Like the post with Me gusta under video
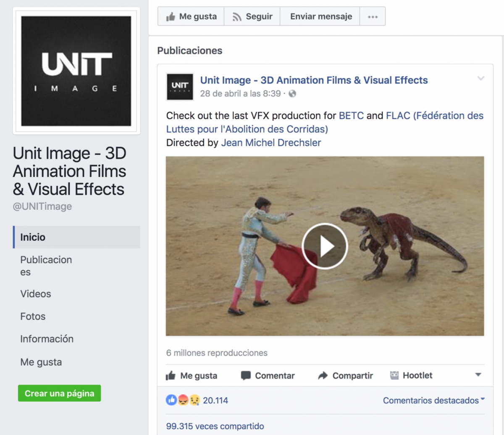Screen dimensions: 504x435 (192, 376)
